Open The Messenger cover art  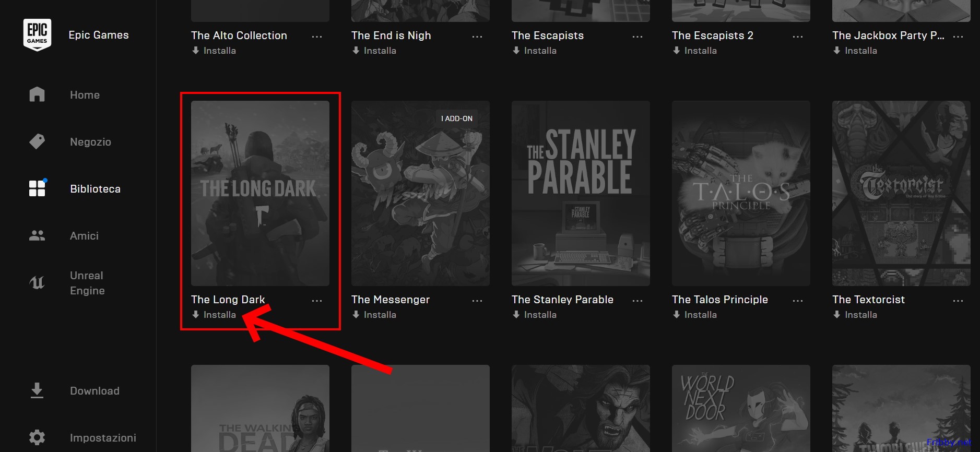point(420,193)
